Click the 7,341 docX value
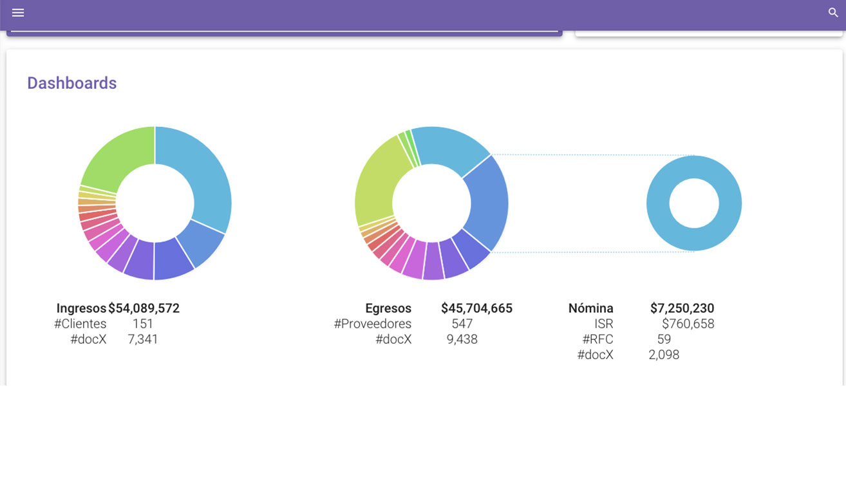 (x=143, y=339)
